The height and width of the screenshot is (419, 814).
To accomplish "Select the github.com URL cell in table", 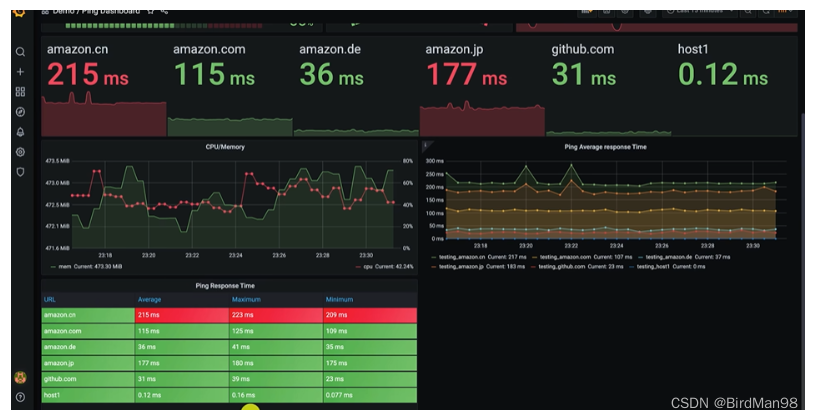I will [88, 379].
